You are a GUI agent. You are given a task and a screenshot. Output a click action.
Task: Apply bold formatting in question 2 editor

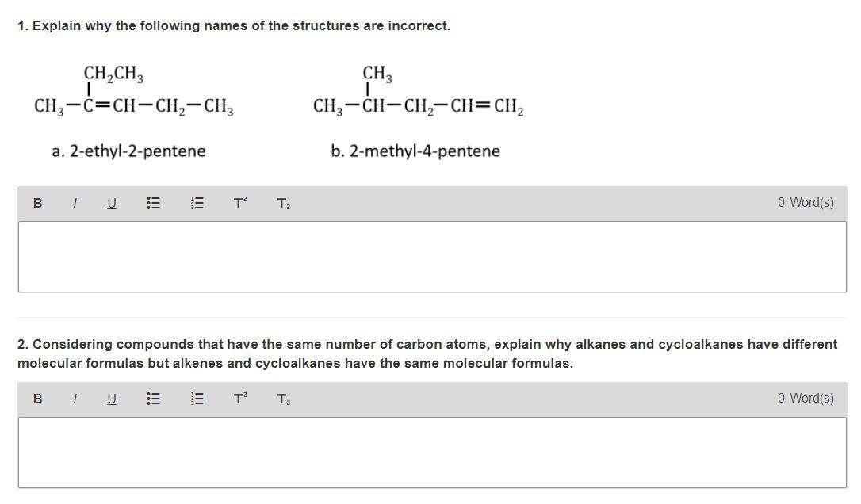[x=36, y=399]
